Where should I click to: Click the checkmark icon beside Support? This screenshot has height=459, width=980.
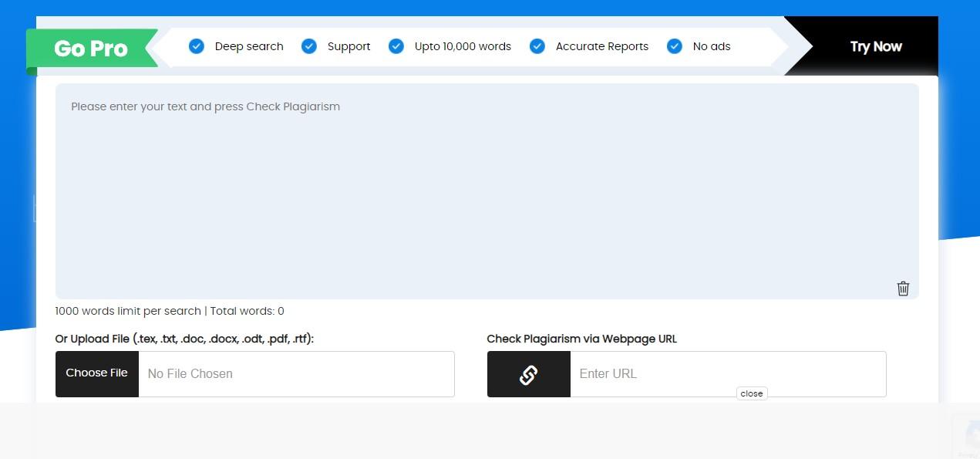pos(309,46)
